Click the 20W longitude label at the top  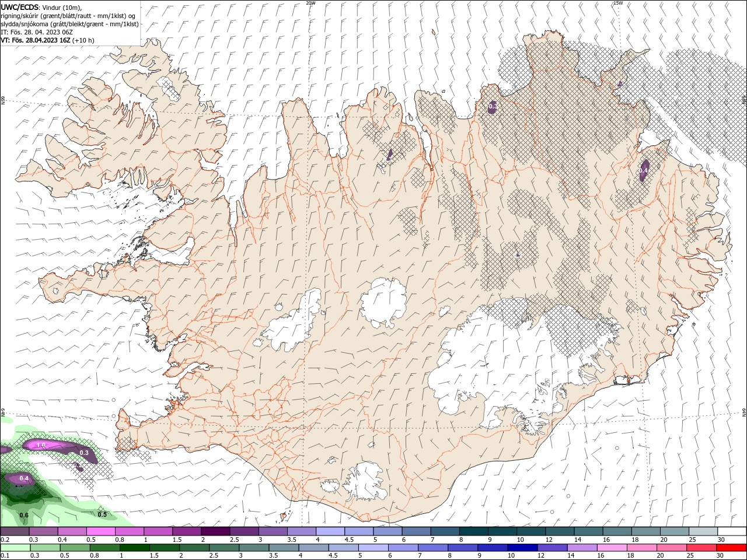[310, 3]
